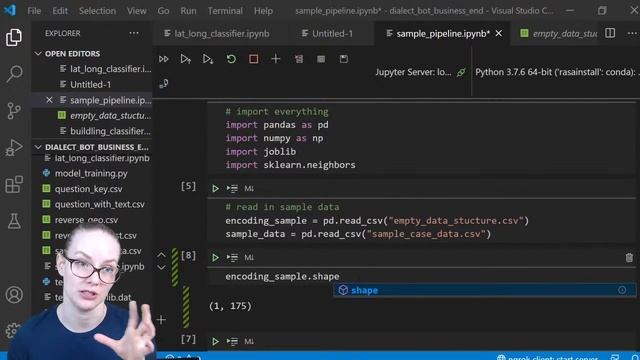Image resolution: width=640 pixels, height=360 pixels.
Task: Show details for shape suggestion
Action: (x=622, y=290)
